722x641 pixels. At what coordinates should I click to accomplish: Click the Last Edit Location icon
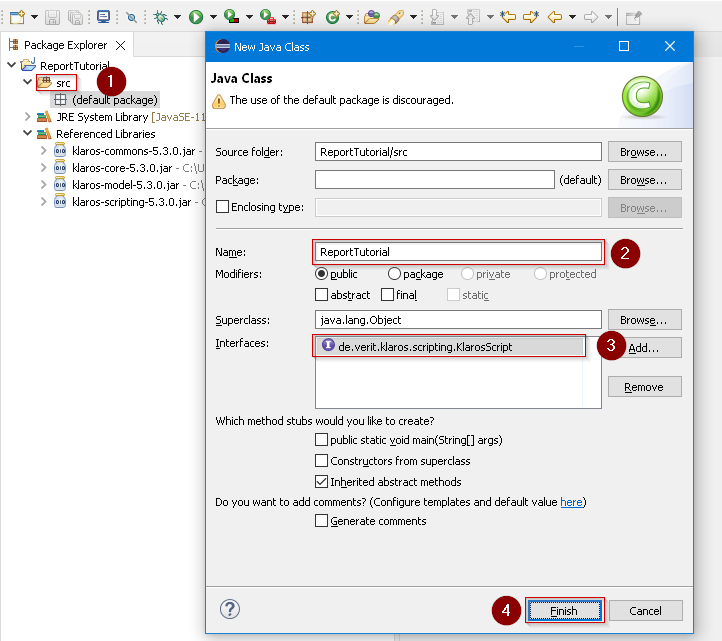point(508,17)
